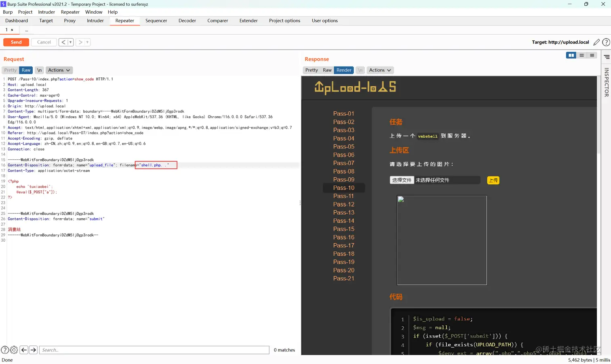
Task: Click Pass-05 in rendered page
Action: [343, 146]
